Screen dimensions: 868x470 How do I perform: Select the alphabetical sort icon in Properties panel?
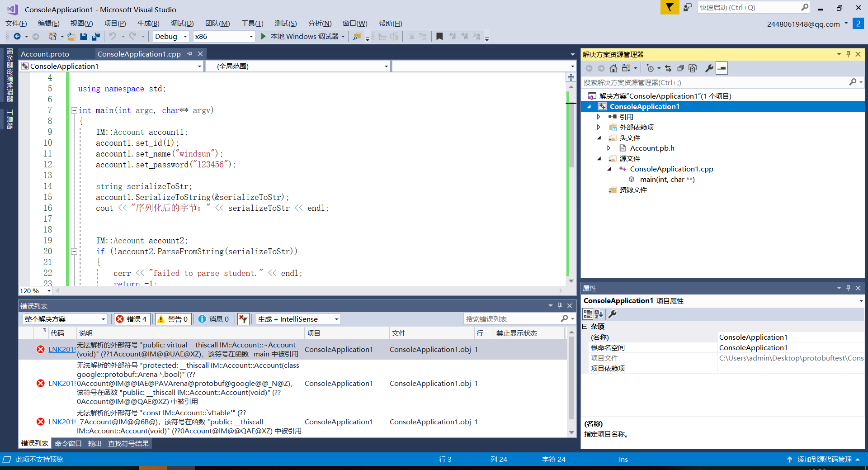599,313
